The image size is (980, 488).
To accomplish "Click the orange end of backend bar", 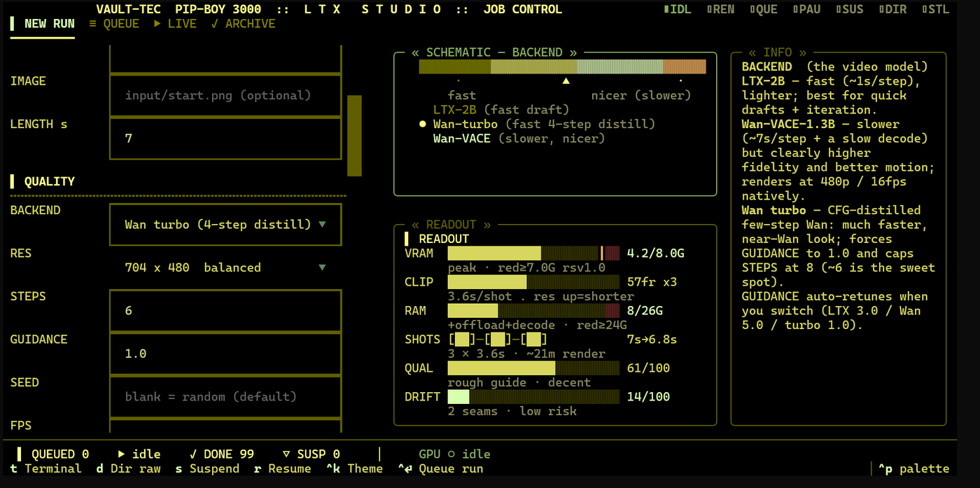I will (685, 67).
